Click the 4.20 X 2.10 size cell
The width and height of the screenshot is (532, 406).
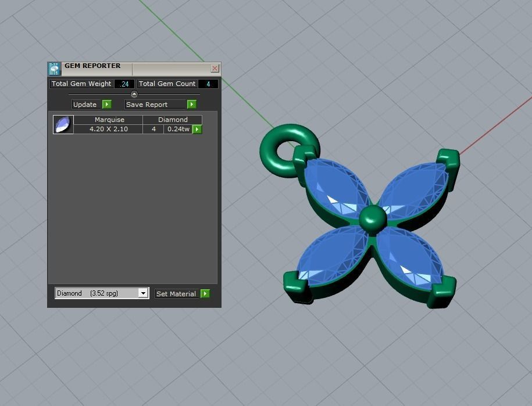pyautogui.click(x=109, y=129)
